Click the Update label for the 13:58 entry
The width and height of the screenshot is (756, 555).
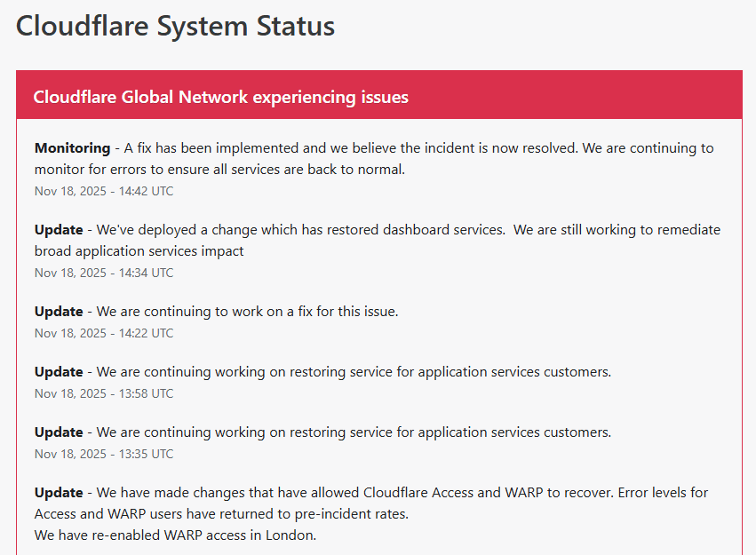click(x=59, y=372)
